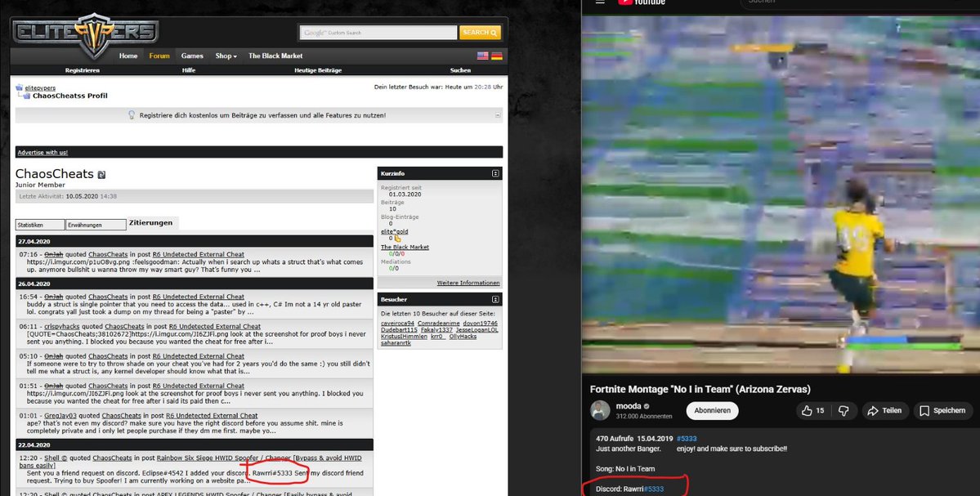Click the Teilen share button
Image resolution: width=980 pixels, height=496 pixels.
(x=884, y=410)
